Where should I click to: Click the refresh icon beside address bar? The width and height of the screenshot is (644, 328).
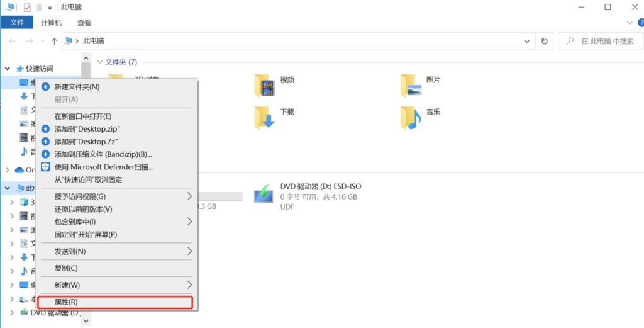[545, 41]
